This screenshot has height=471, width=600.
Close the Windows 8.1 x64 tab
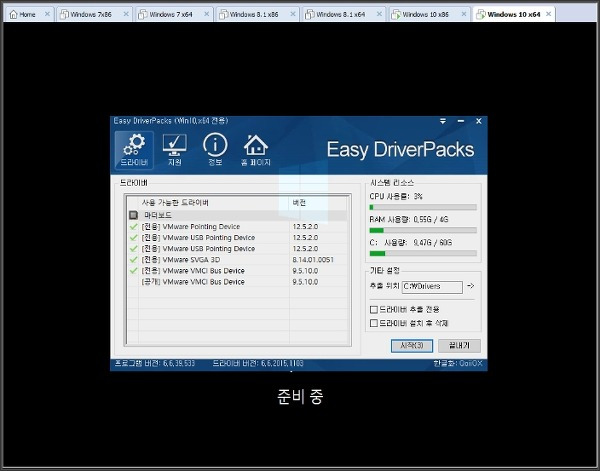click(379, 14)
